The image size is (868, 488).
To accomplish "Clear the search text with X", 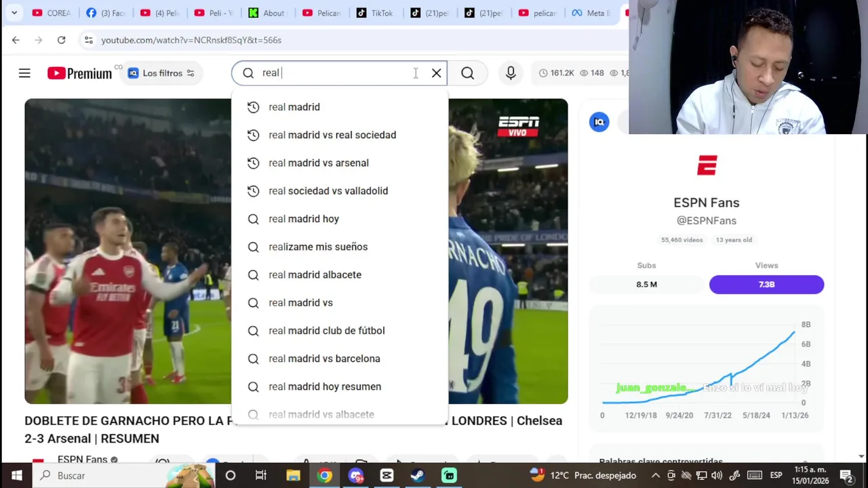I will tap(437, 73).
